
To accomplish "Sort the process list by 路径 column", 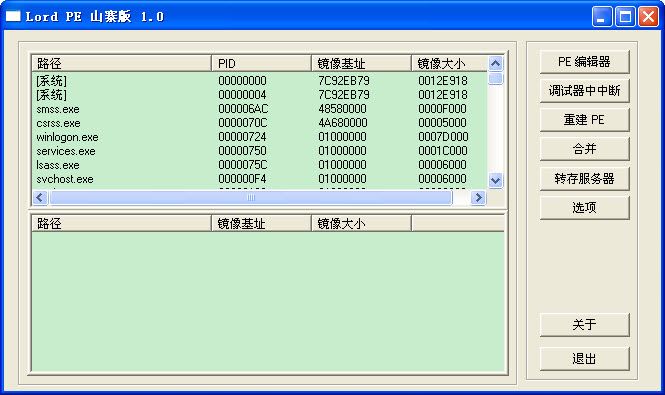I will [x=122, y=64].
